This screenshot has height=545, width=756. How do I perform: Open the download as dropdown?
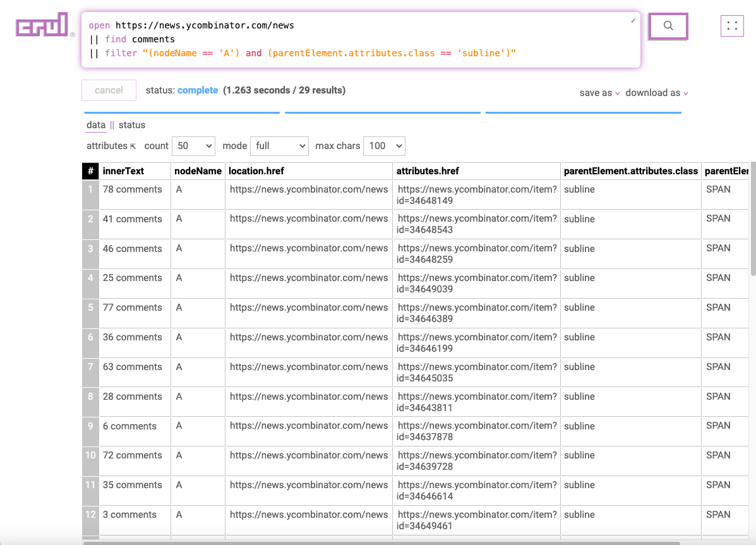point(657,93)
